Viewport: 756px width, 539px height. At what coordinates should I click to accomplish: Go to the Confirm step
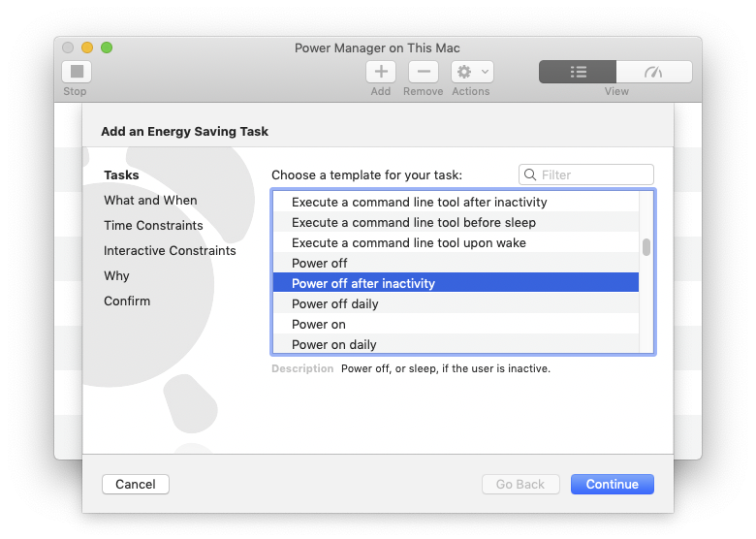127,301
